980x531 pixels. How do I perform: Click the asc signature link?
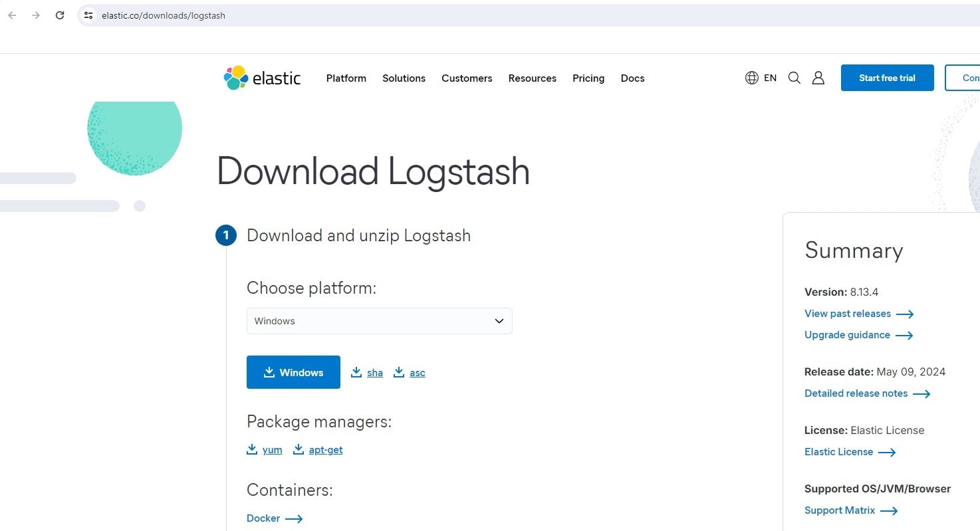418,373
